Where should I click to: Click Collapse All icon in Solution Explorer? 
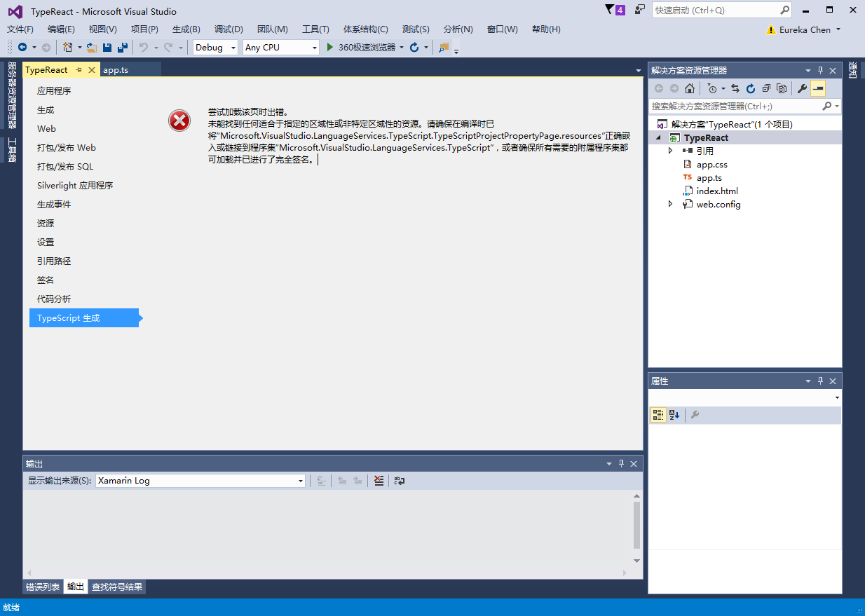point(766,88)
